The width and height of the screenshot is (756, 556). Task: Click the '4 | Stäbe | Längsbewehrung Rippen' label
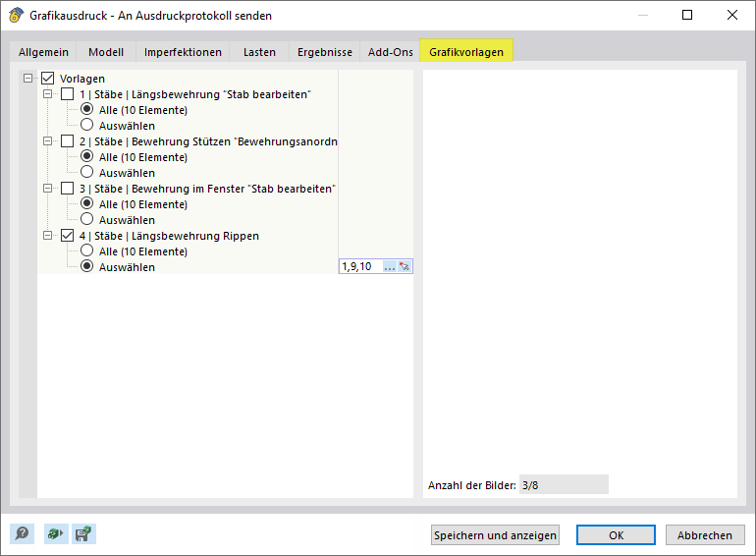(169, 236)
